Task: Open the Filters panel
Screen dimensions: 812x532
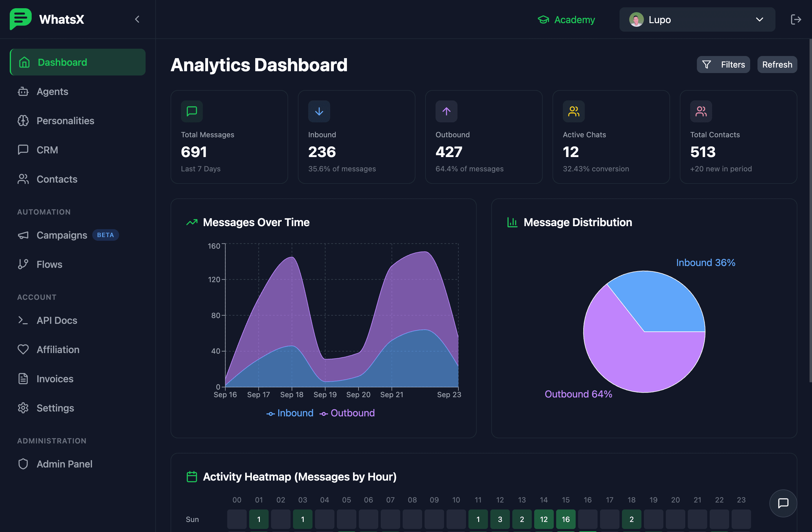Action: [723, 65]
